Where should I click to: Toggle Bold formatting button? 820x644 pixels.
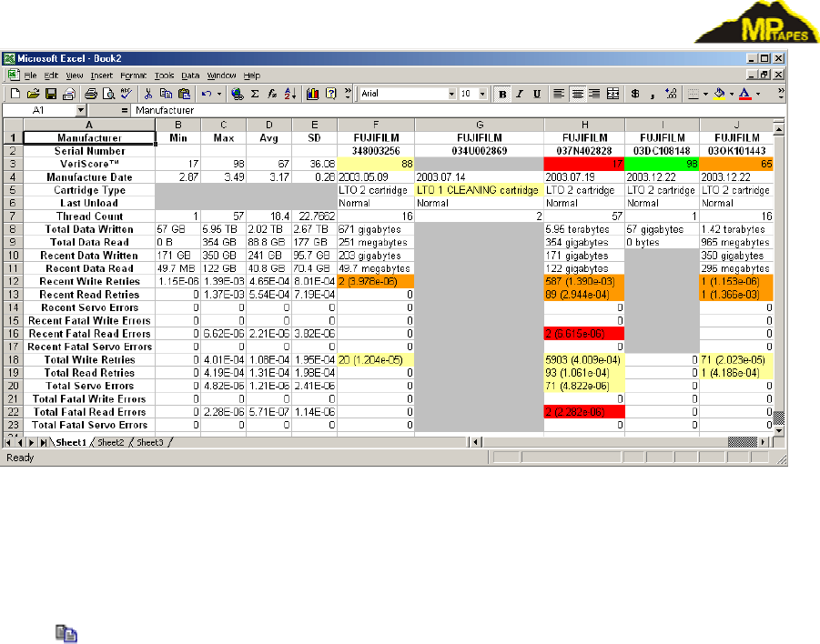[x=502, y=94]
